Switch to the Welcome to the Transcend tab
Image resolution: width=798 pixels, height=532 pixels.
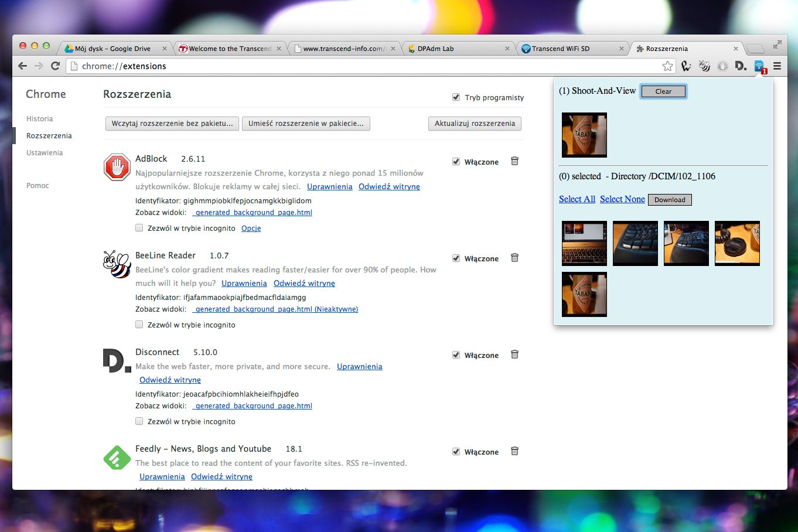point(229,49)
